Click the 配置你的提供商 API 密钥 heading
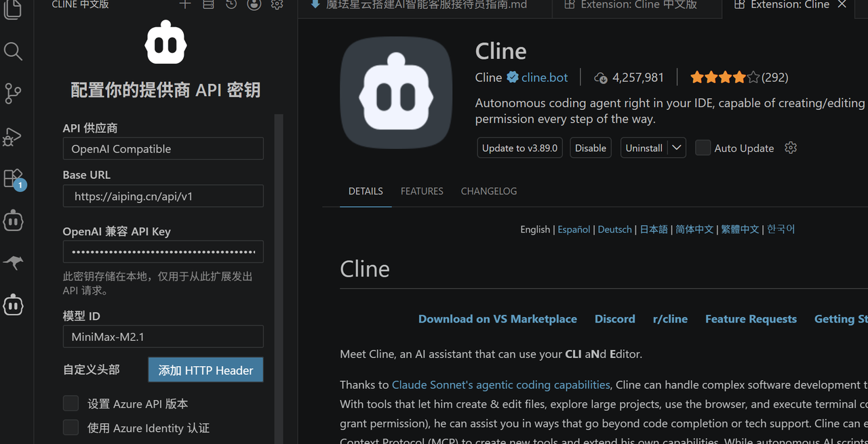 pyautogui.click(x=165, y=90)
